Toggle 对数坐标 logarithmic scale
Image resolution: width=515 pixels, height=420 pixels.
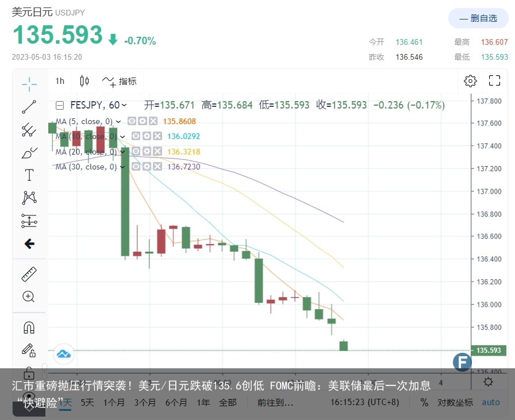coord(455,402)
